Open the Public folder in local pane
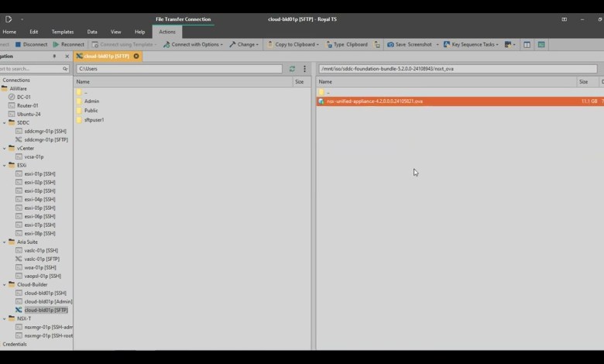This screenshot has width=604, height=364. [91, 111]
